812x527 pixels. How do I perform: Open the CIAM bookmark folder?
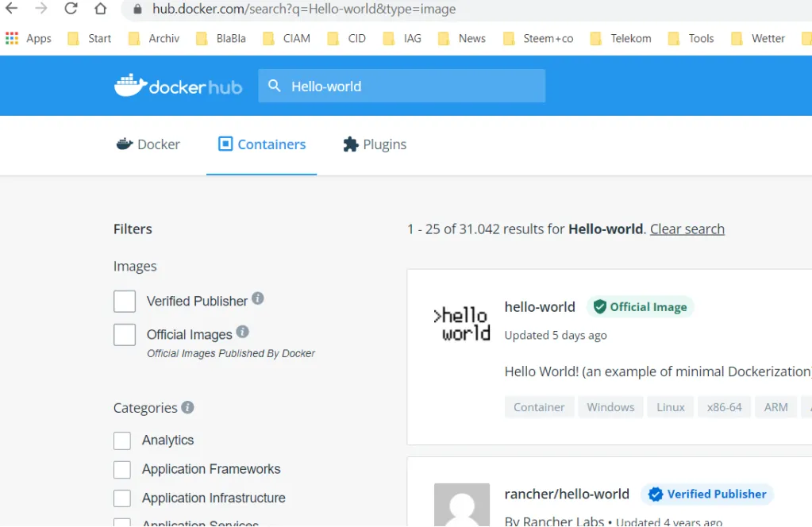(x=287, y=38)
